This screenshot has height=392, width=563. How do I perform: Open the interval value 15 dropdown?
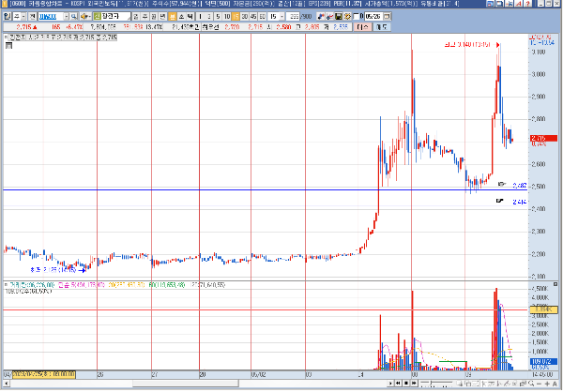281,17
